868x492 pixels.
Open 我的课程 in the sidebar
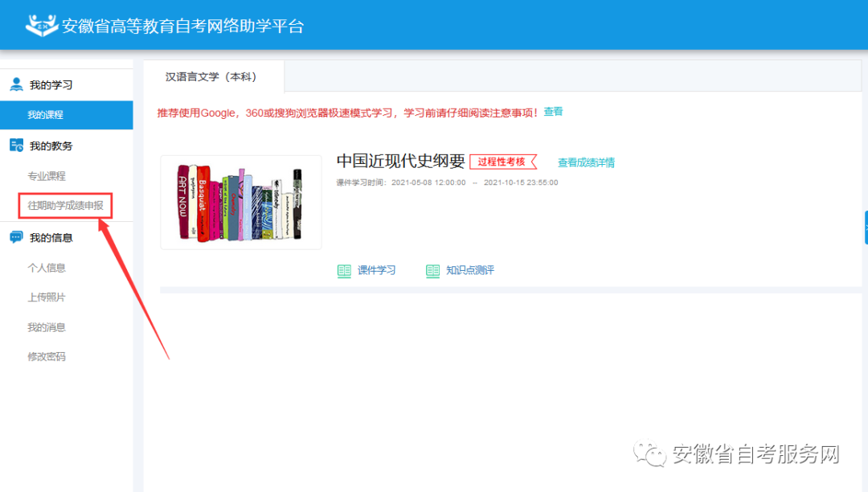pyautogui.click(x=45, y=115)
